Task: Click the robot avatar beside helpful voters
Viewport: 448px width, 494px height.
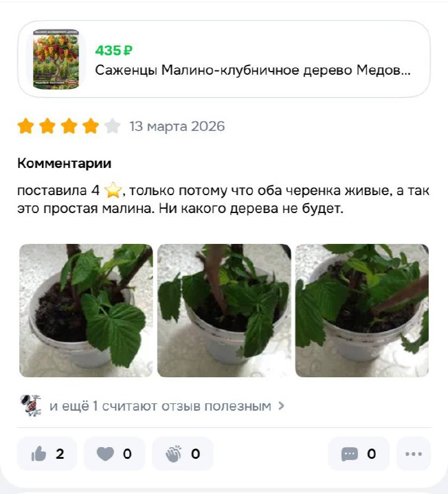Action: (x=30, y=406)
